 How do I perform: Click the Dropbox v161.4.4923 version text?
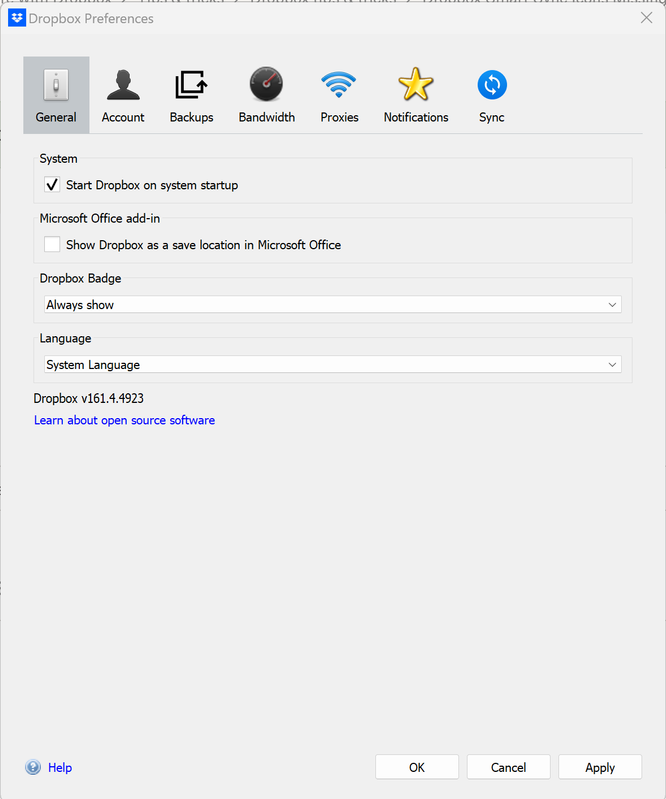[x=89, y=398]
